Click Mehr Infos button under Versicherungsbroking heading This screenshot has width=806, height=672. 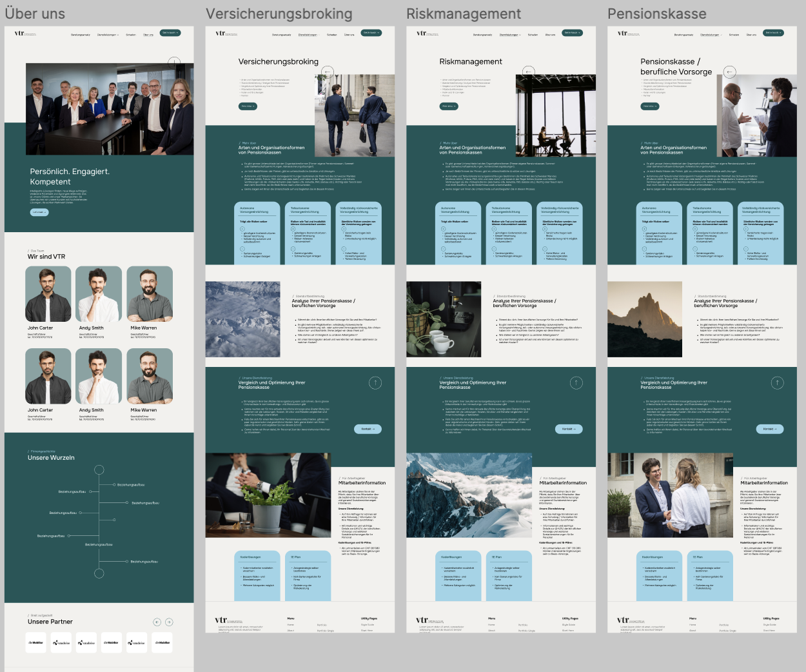point(248,106)
